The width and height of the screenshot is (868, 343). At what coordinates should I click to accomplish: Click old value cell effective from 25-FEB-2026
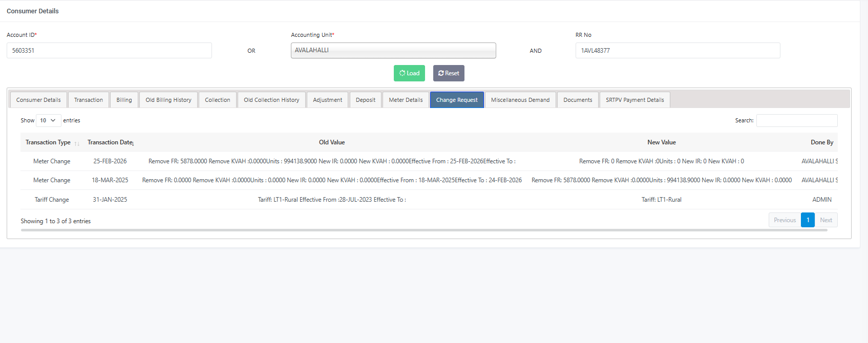coord(332,161)
